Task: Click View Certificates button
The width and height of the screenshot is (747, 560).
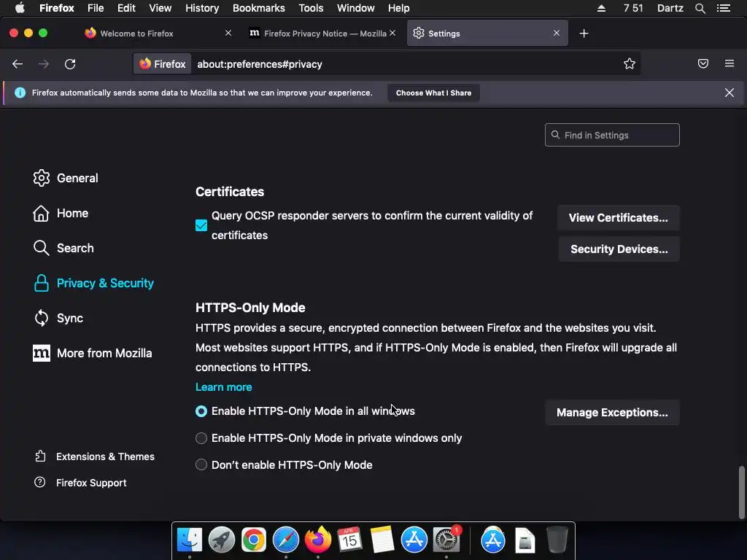Action: tap(619, 217)
